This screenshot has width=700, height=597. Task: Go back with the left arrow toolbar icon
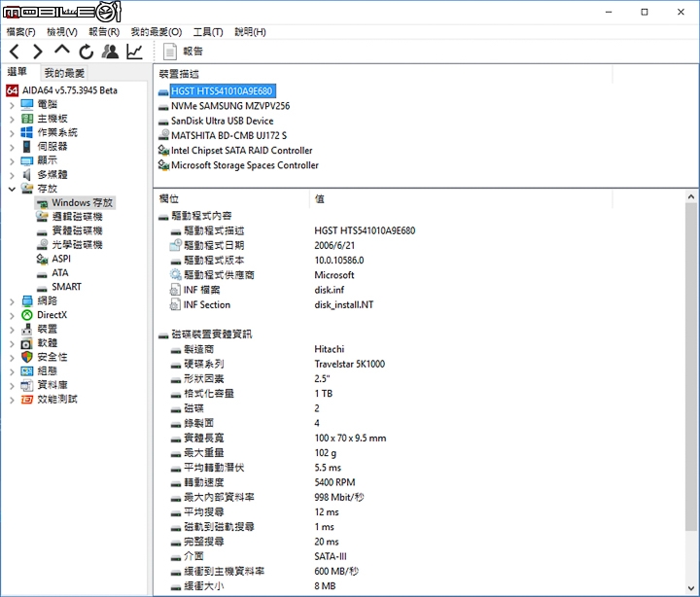pyautogui.click(x=15, y=52)
